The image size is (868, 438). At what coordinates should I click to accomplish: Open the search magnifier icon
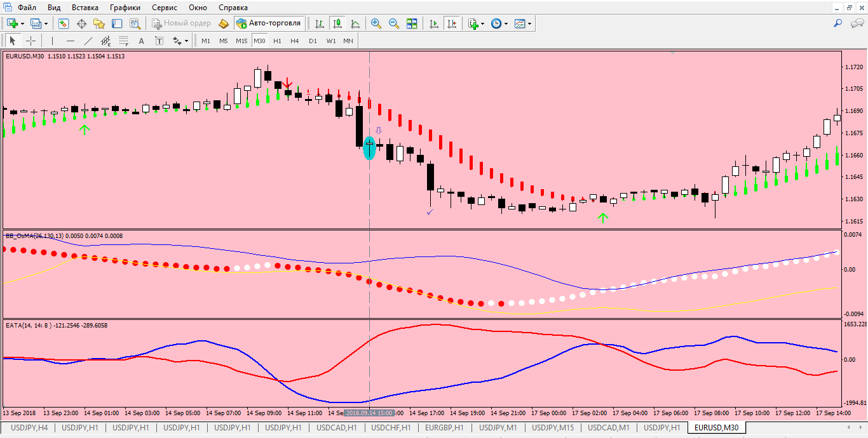pyautogui.click(x=838, y=23)
